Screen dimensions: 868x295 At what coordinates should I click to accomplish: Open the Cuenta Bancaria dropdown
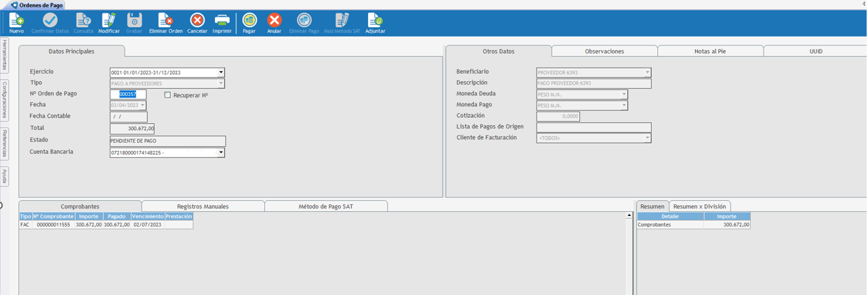[221, 153]
